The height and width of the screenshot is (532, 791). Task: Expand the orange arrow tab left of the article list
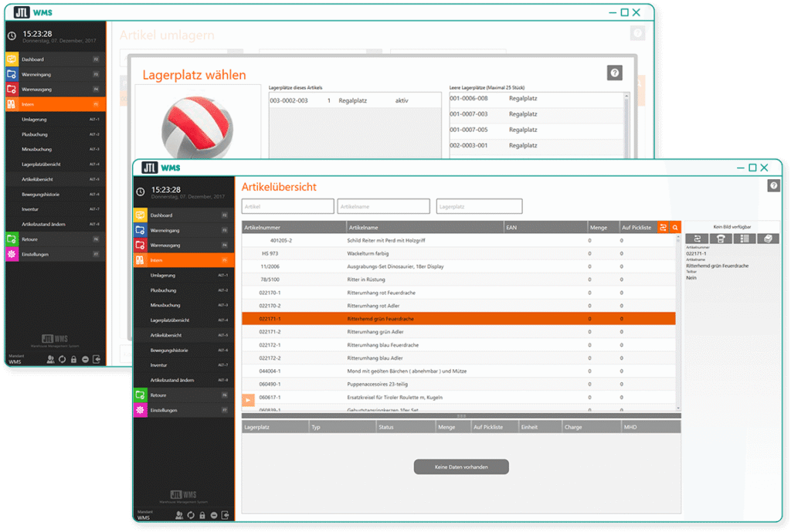coord(248,399)
